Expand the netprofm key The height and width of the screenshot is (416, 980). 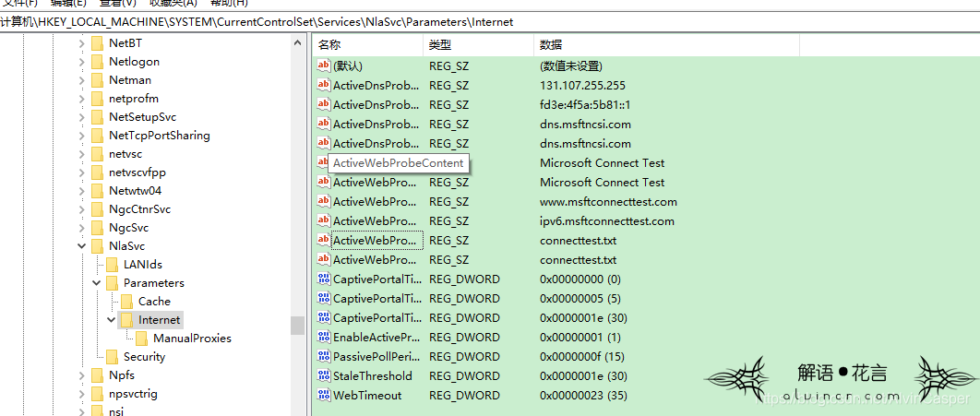82,99
